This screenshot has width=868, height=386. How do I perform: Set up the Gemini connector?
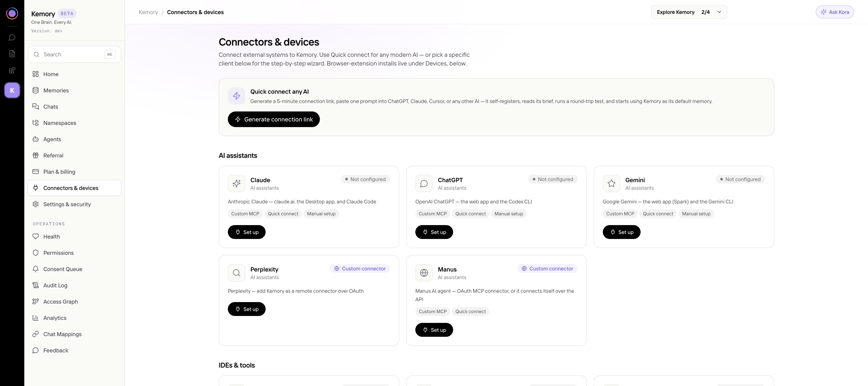pos(621,232)
